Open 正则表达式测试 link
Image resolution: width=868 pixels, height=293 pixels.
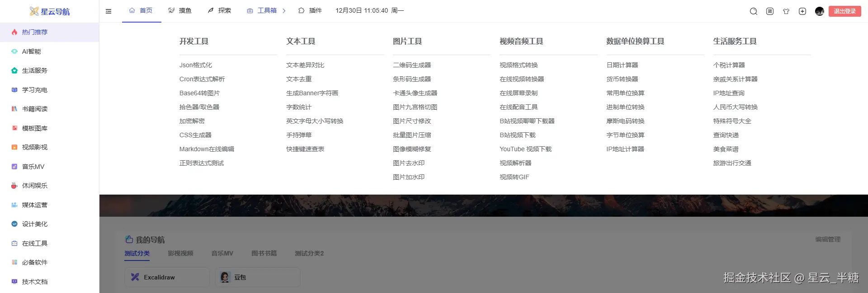click(x=202, y=163)
